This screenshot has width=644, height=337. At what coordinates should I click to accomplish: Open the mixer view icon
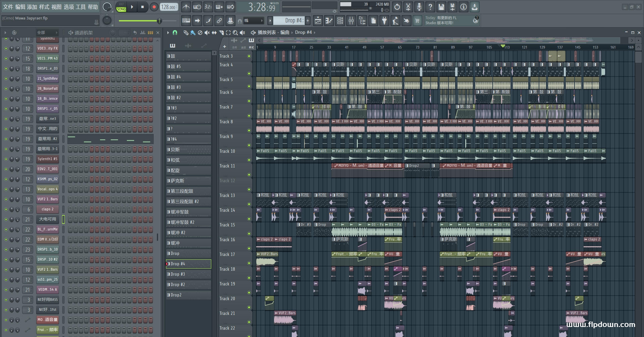coord(351,21)
